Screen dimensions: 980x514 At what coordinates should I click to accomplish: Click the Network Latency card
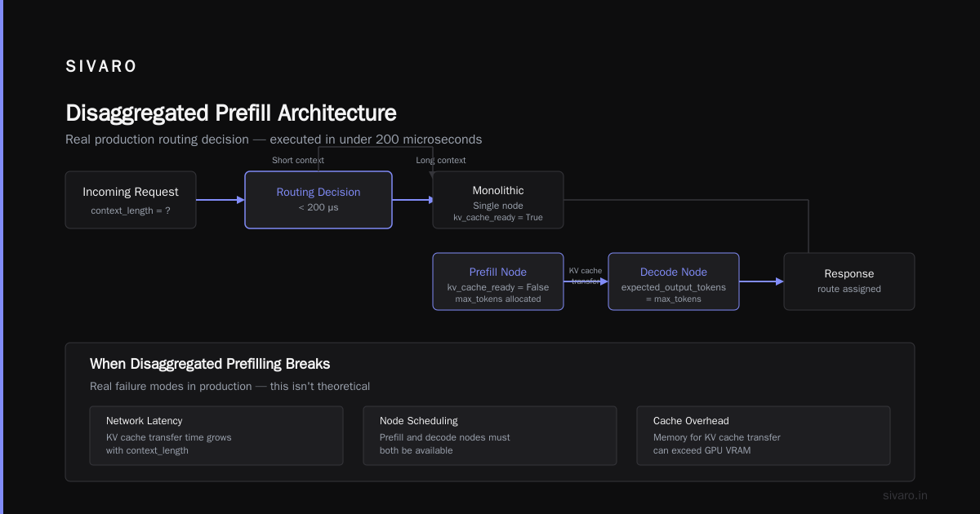[216, 436]
